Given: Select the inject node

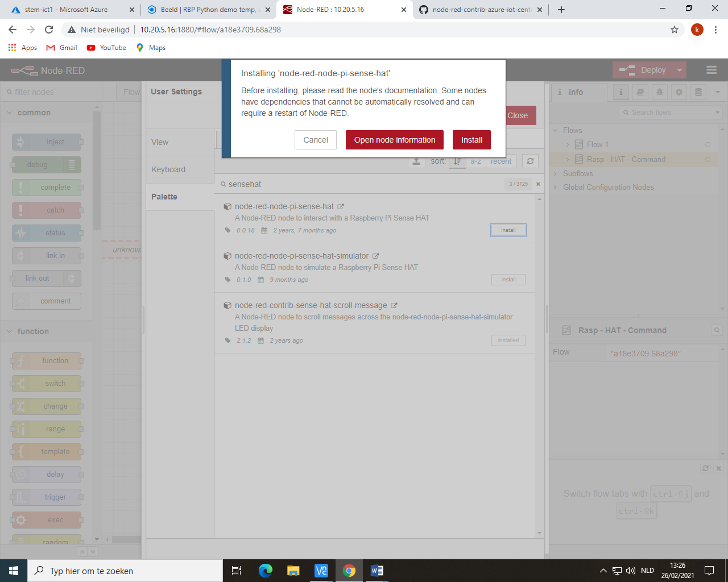Looking at the screenshot, I should pyautogui.click(x=47, y=142).
